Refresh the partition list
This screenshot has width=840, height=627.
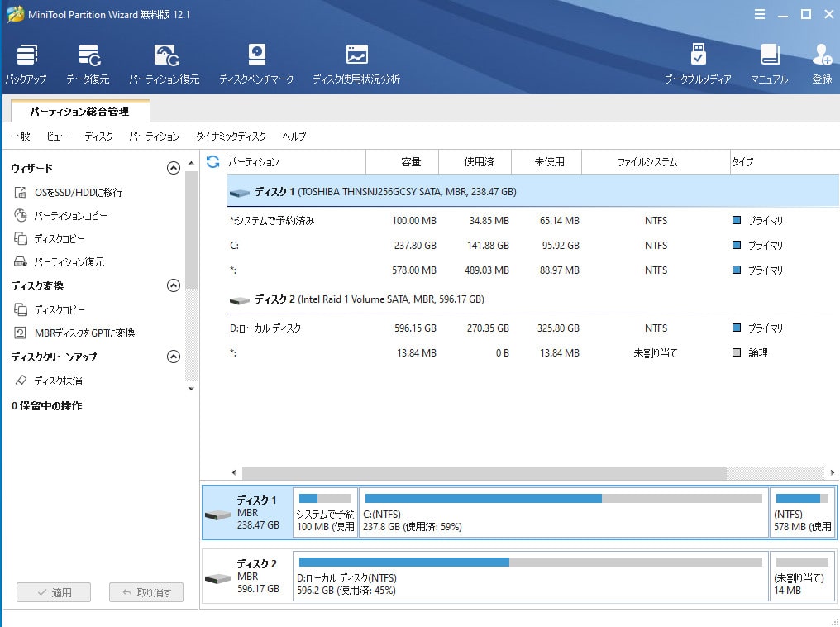(212, 161)
